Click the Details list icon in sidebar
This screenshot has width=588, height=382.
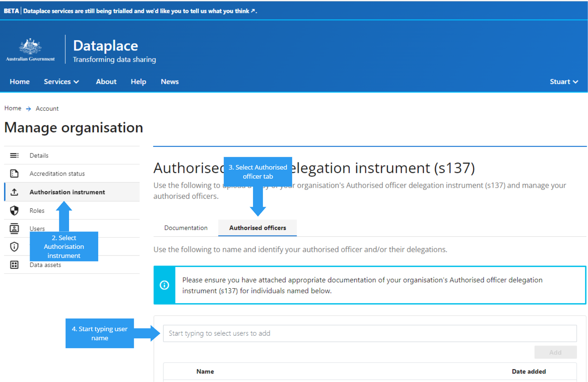coord(14,155)
